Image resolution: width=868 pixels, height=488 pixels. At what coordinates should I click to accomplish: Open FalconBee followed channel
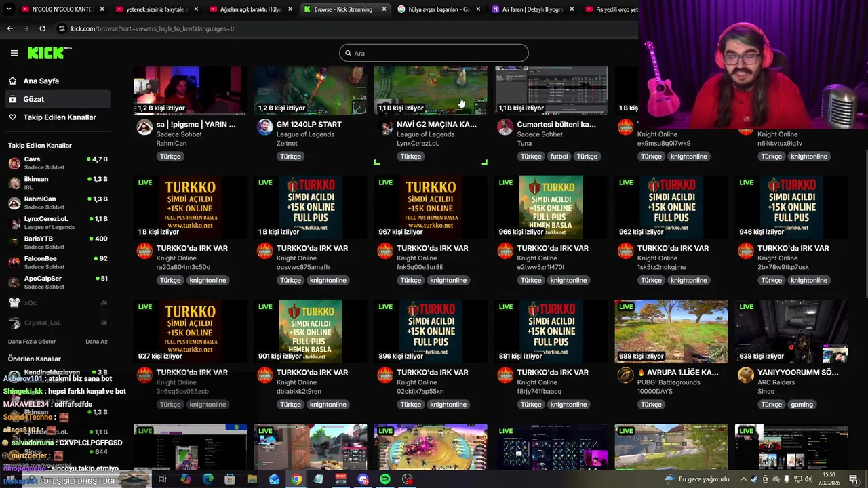58,262
